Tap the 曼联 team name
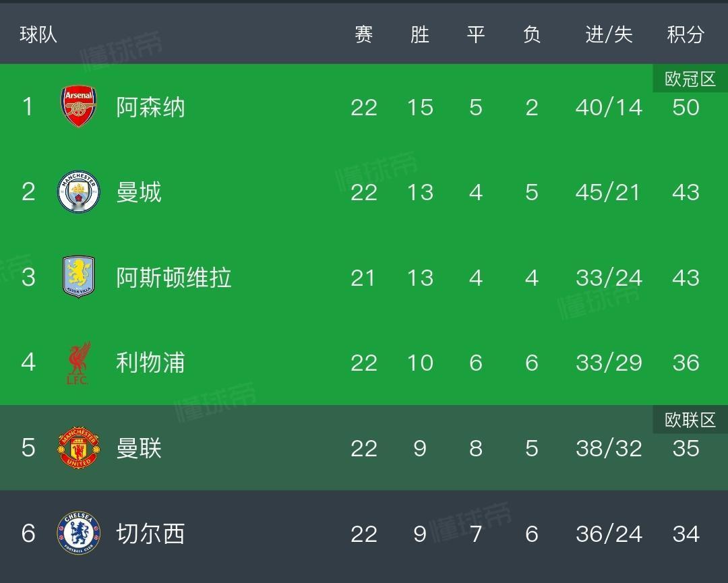Viewport: 728px width, 583px height. [139, 448]
